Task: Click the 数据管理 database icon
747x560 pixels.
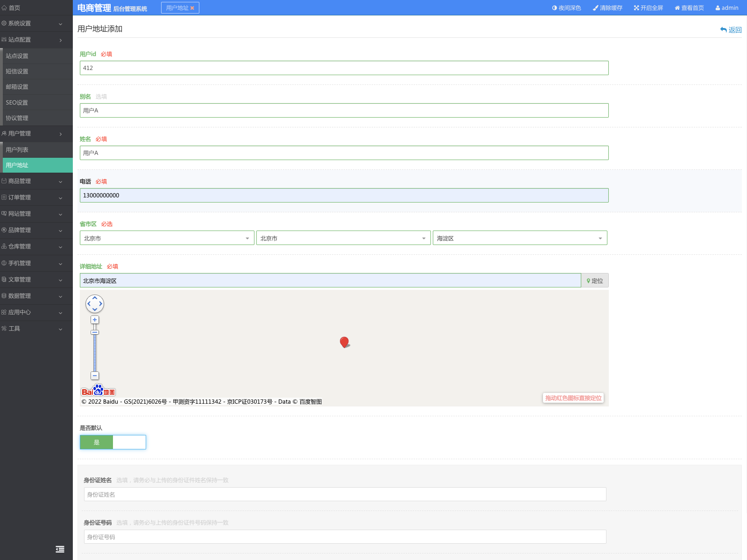Action: (x=4, y=296)
